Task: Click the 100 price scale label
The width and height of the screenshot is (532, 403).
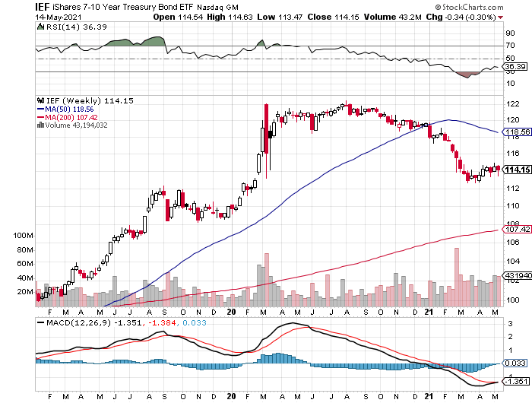Action: click(513, 300)
